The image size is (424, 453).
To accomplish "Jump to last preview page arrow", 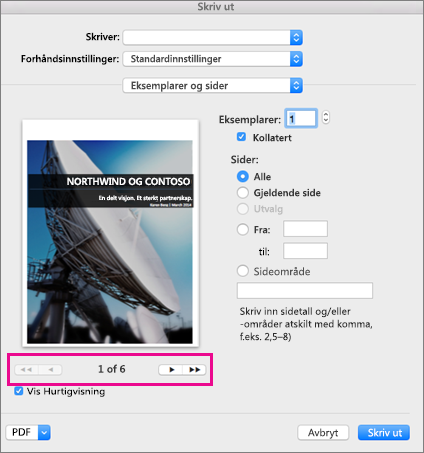I will pos(194,370).
